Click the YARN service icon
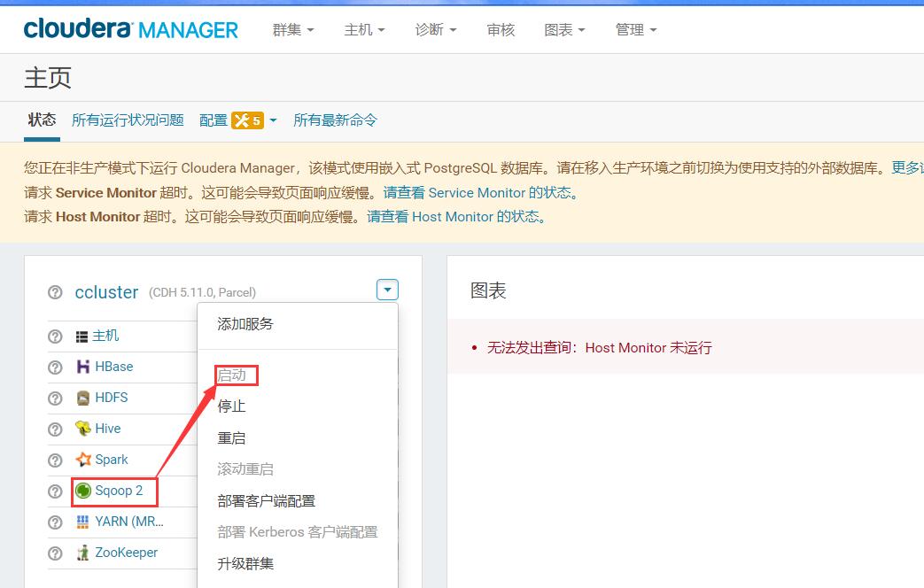Image resolution: width=924 pixels, height=588 pixels. (x=82, y=522)
